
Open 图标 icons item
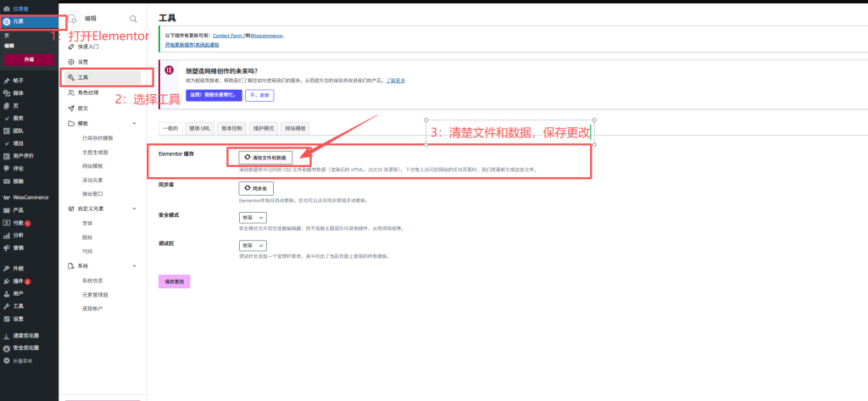(x=87, y=237)
